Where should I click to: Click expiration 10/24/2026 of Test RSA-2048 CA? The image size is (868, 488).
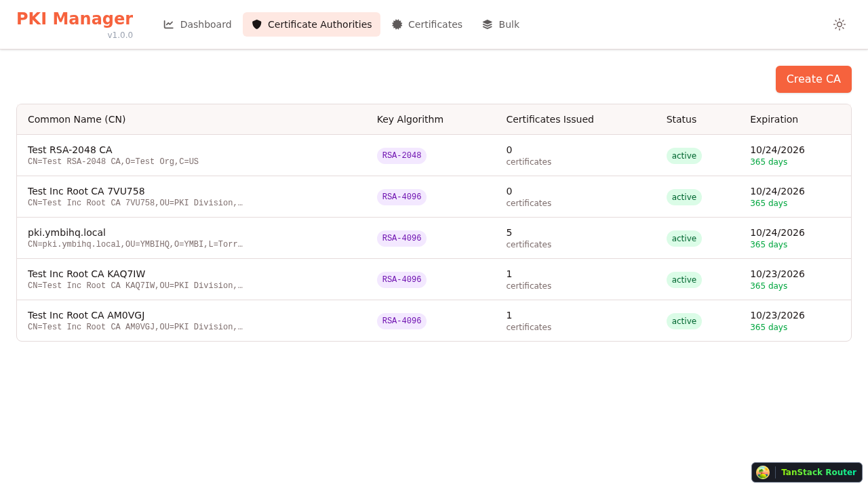pos(777,150)
